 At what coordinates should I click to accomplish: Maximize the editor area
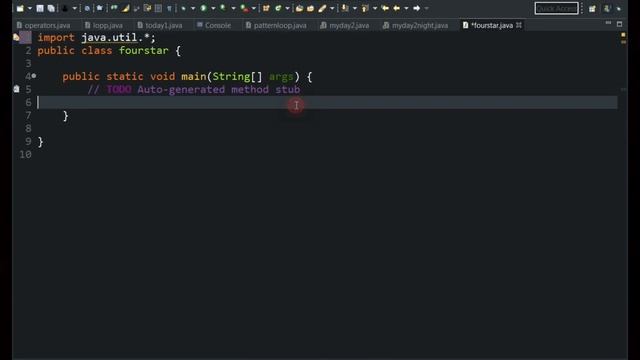coord(620,24)
